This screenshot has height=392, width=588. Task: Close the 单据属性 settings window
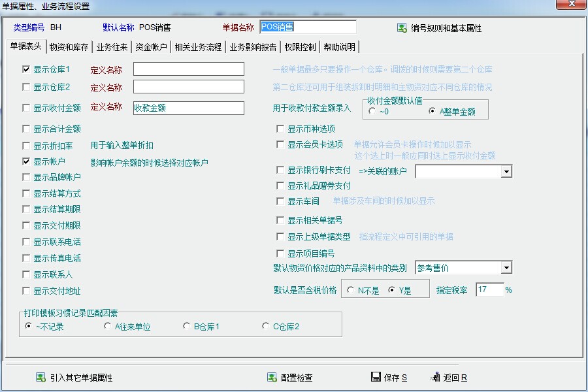(x=571, y=6)
